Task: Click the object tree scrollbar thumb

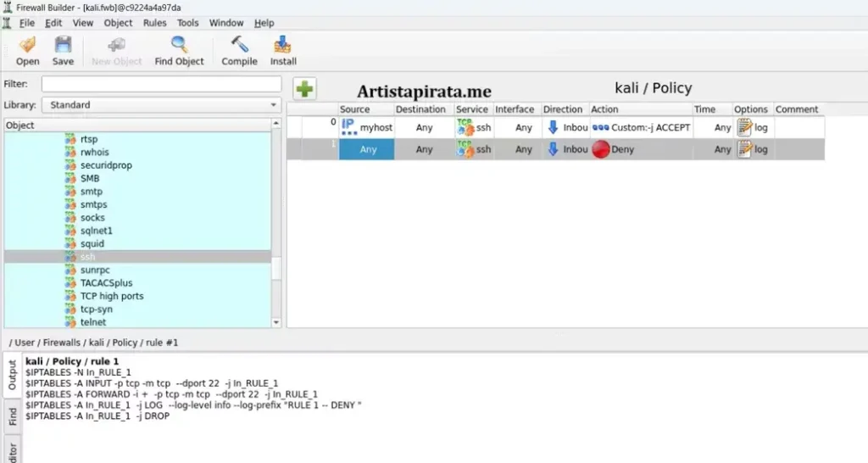Action: pos(276,269)
